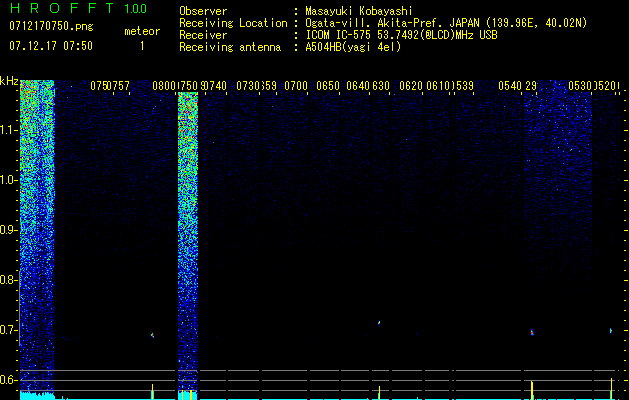
Task: Click the '0.6' frequency axis label
Action: click(8, 380)
